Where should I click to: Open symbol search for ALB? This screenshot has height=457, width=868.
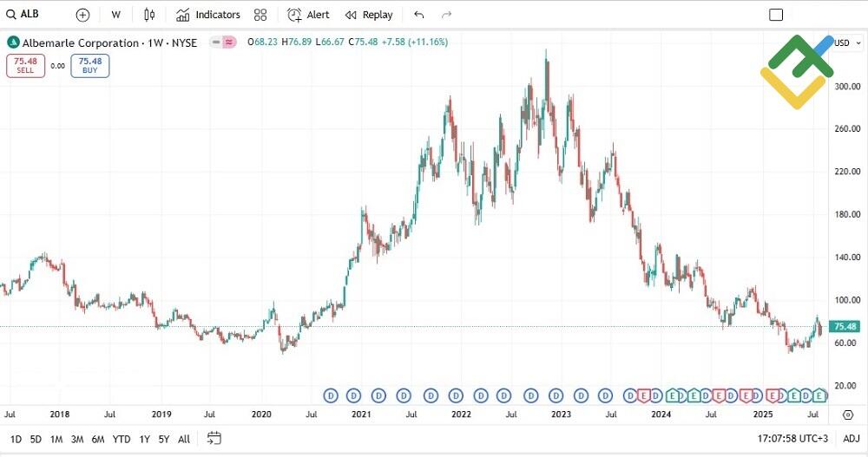23,15
